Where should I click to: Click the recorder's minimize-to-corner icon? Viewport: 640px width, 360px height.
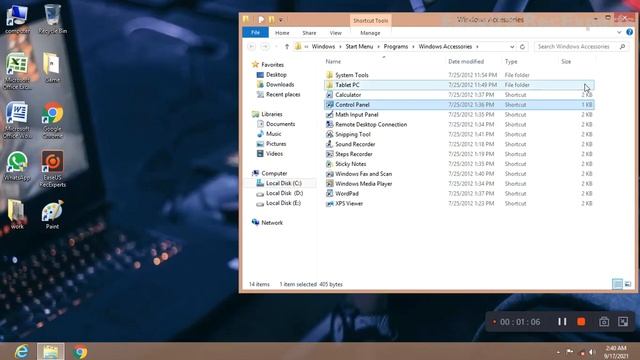pyautogui.click(x=623, y=322)
